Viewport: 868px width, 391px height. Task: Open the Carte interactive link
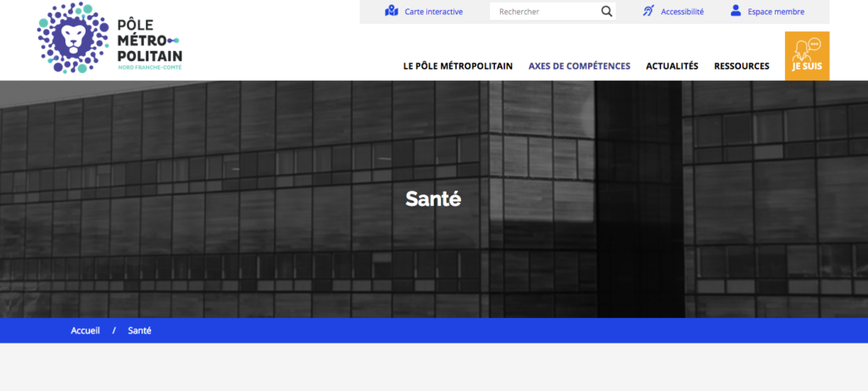433,12
